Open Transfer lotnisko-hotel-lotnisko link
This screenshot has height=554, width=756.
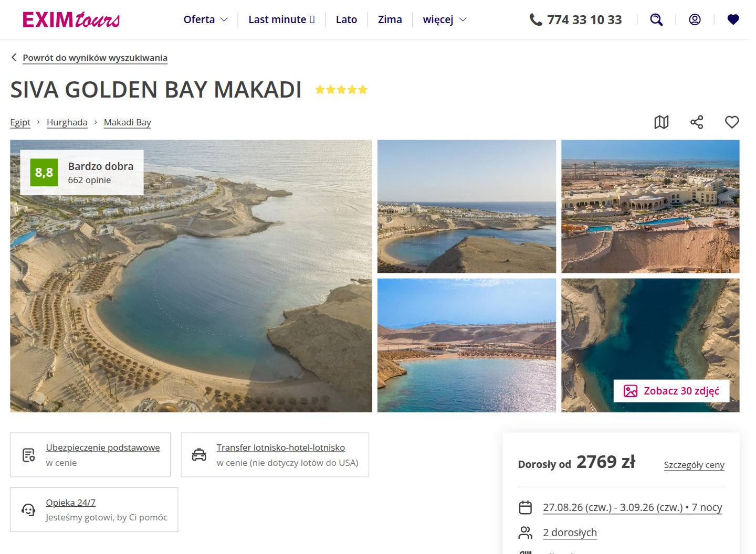pos(281,448)
